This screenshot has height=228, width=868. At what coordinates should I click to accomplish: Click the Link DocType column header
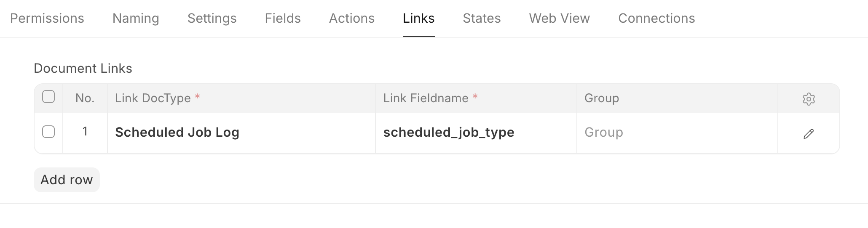[241, 98]
